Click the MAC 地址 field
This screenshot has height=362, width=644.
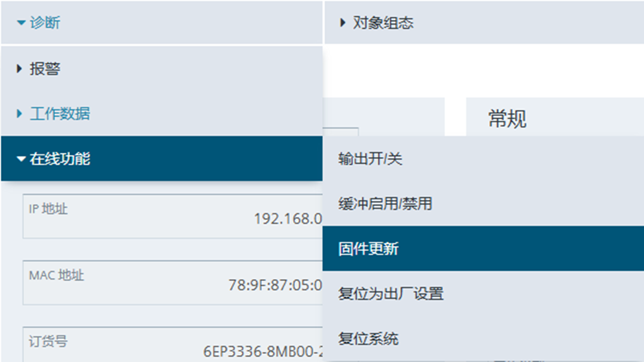171,282
